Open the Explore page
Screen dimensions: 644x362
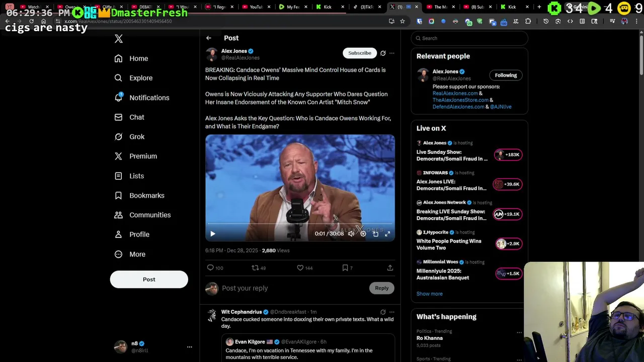[x=133, y=78]
